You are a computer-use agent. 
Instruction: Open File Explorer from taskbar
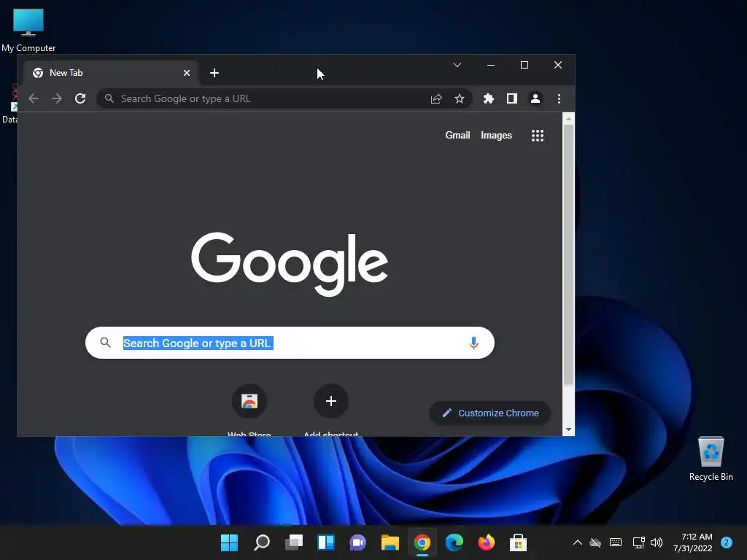pyautogui.click(x=390, y=542)
